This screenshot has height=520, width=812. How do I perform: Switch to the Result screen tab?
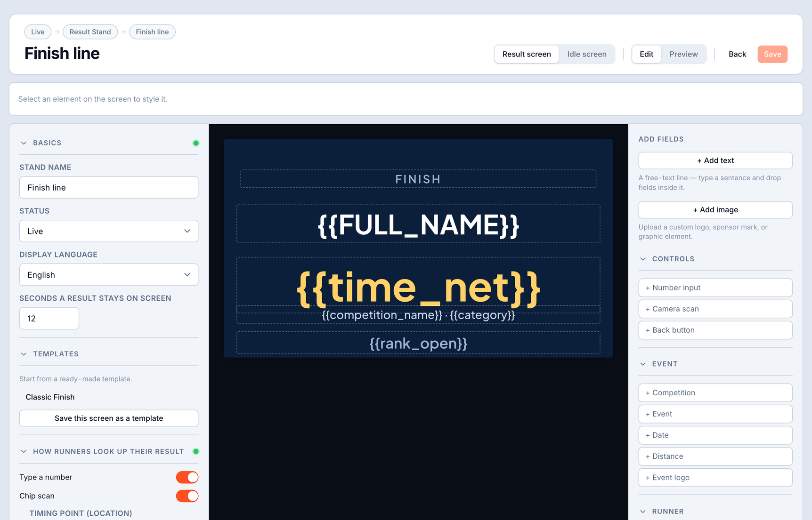pos(527,54)
